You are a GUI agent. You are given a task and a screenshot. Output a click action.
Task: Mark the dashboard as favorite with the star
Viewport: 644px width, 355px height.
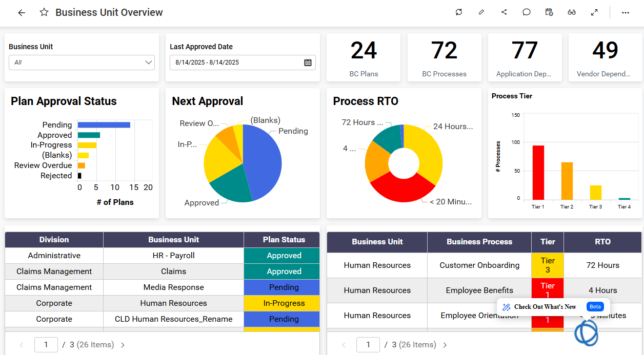click(44, 13)
